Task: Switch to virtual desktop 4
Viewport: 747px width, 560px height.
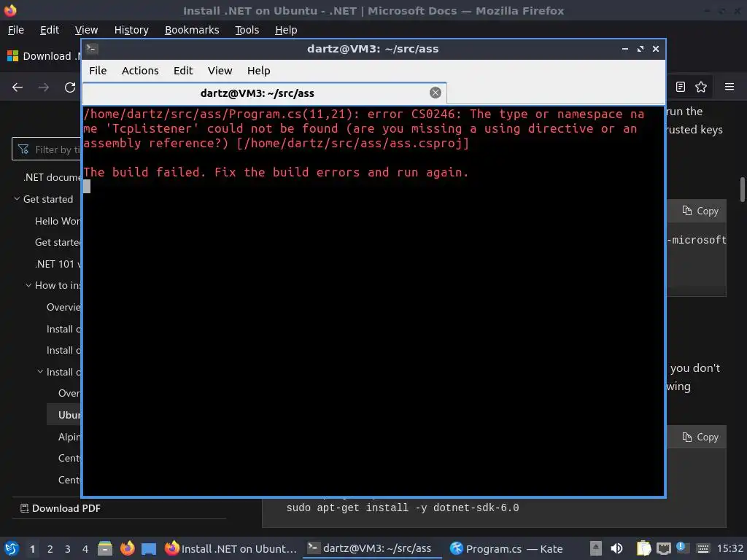Action: (x=85, y=549)
